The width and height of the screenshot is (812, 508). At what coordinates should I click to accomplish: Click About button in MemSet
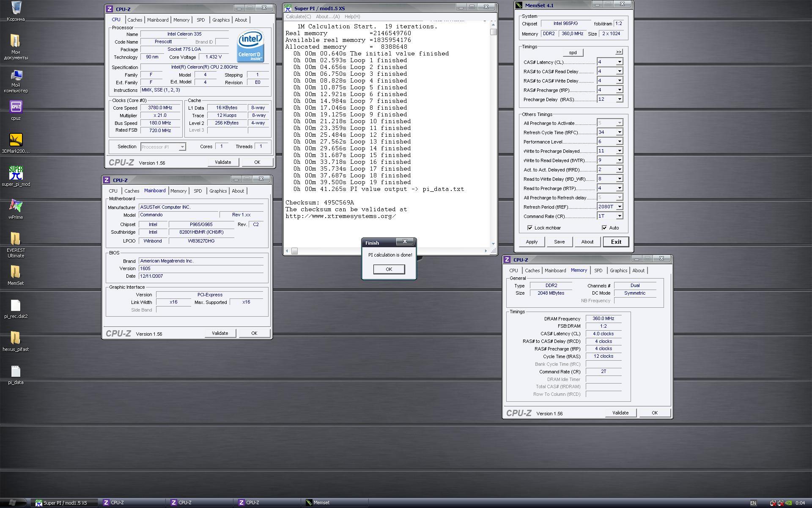(x=587, y=242)
